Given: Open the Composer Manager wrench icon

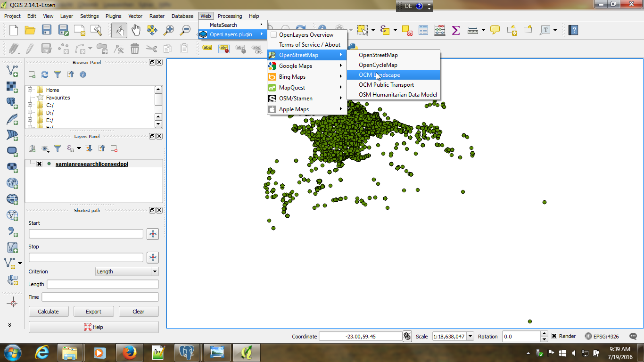Looking at the screenshot, I should [x=96, y=30].
